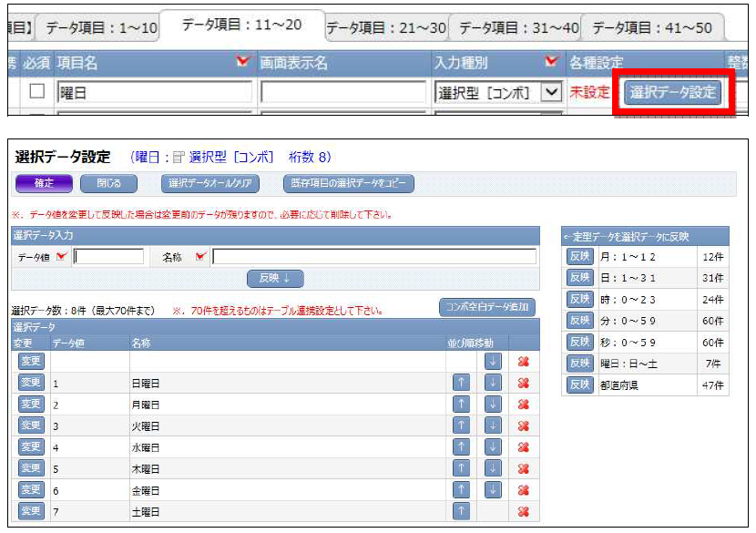Switch to データ項目：21～30 tab

click(386, 28)
